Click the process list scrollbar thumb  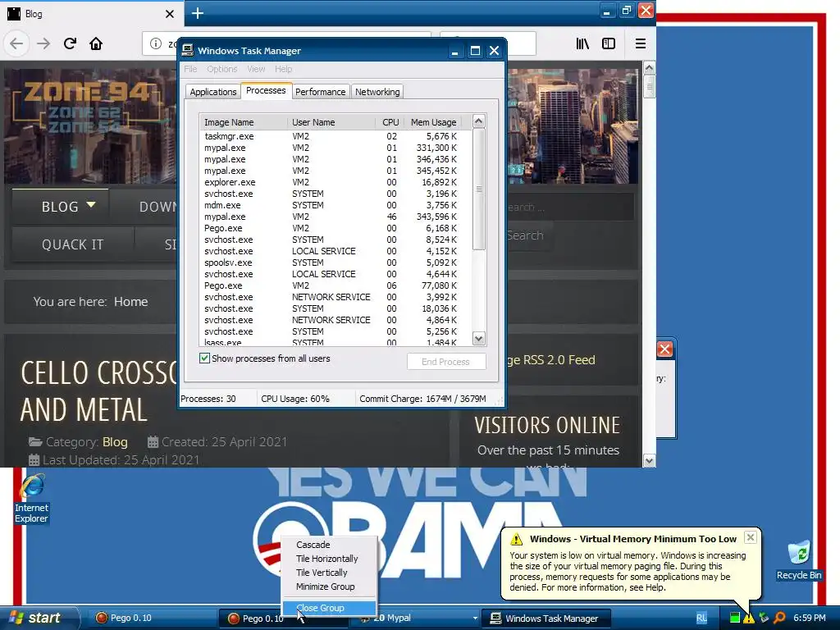coord(479,189)
